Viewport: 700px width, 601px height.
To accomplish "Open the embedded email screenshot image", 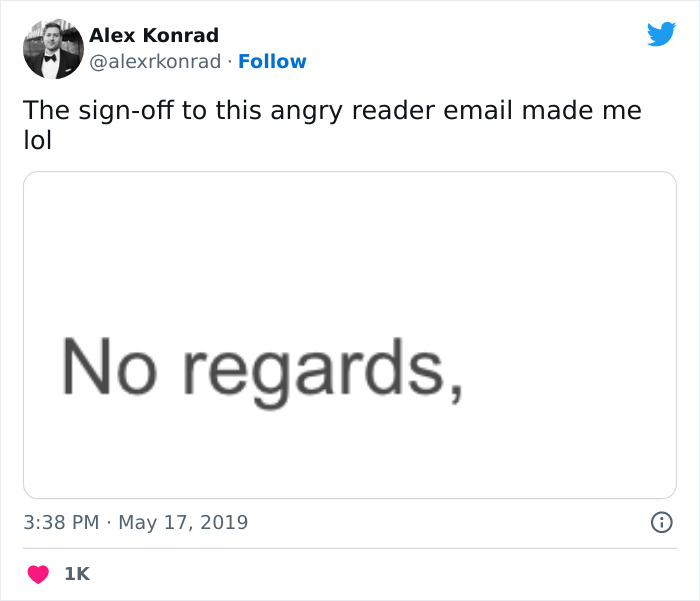I will (x=350, y=335).
